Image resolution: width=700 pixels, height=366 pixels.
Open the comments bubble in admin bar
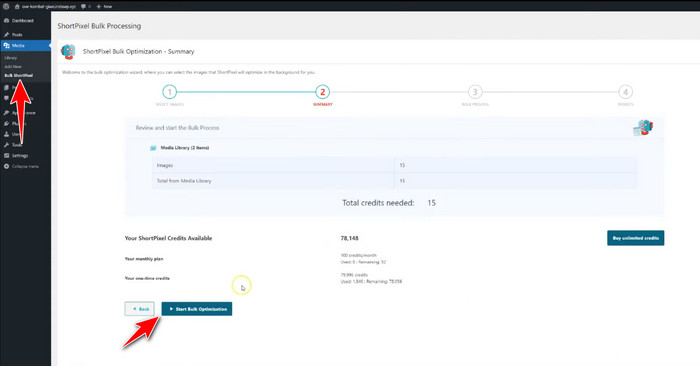86,6
